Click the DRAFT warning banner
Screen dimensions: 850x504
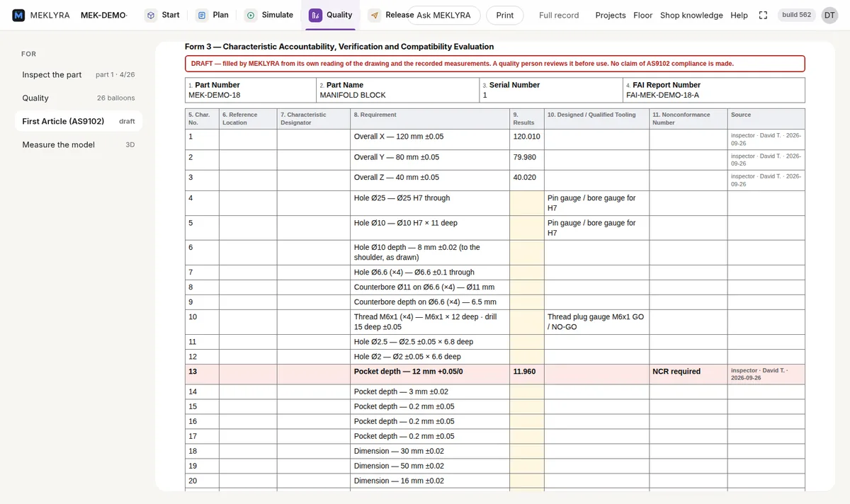(x=494, y=64)
